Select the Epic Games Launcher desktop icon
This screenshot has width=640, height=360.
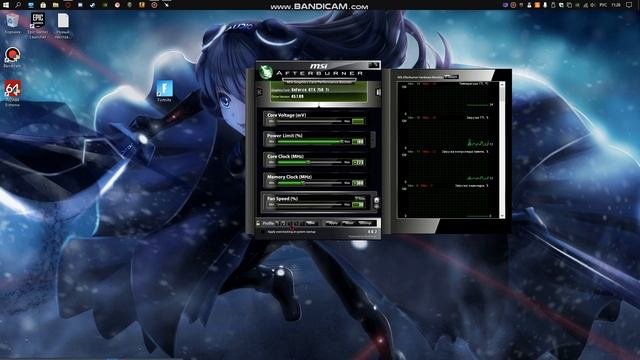click(x=38, y=25)
